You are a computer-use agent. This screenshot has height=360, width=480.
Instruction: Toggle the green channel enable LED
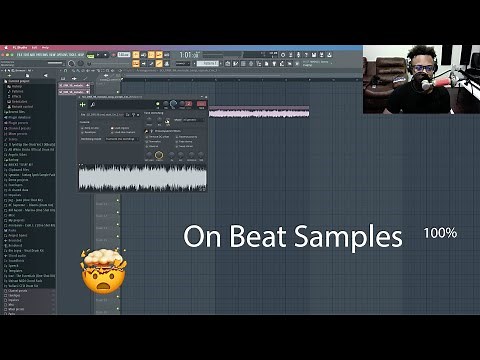click(x=157, y=104)
